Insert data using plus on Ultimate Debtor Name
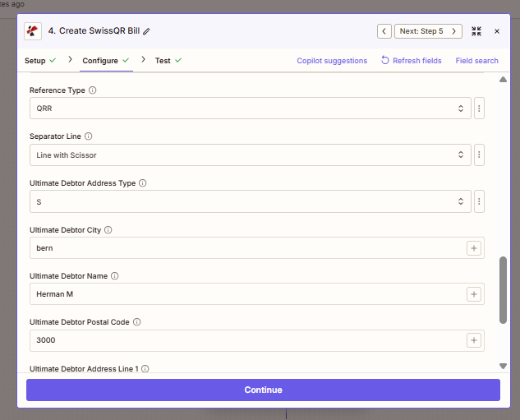This screenshot has width=520, height=420. pos(474,294)
